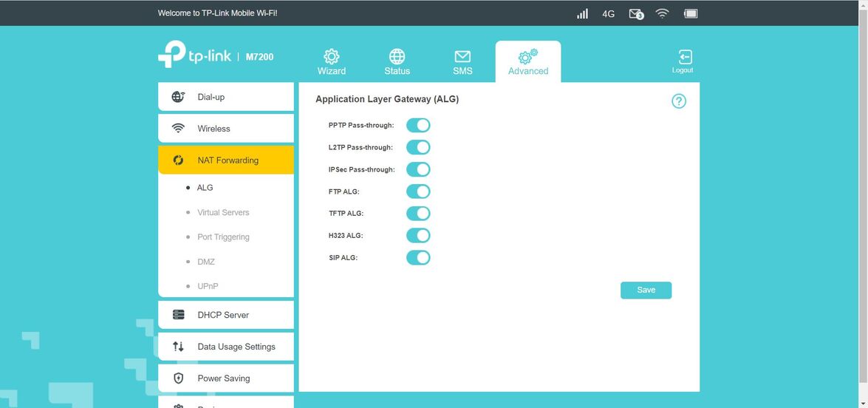This screenshot has width=868, height=408.
Task: Select the Advanced tab
Action: 528,62
